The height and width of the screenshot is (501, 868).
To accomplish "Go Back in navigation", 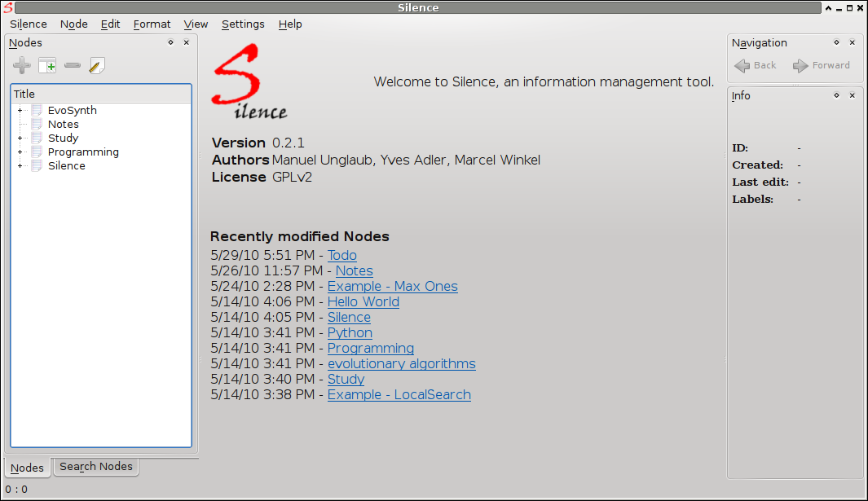I will point(755,65).
